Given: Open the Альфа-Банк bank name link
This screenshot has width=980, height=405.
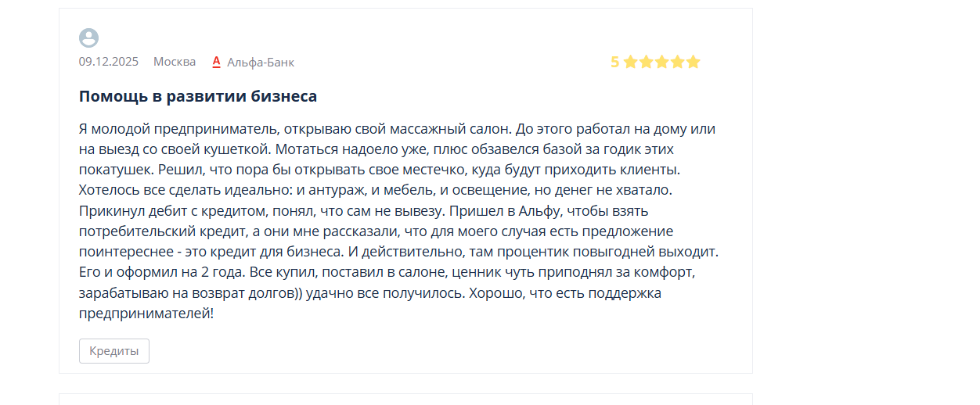Looking at the screenshot, I should [x=261, y=62].
